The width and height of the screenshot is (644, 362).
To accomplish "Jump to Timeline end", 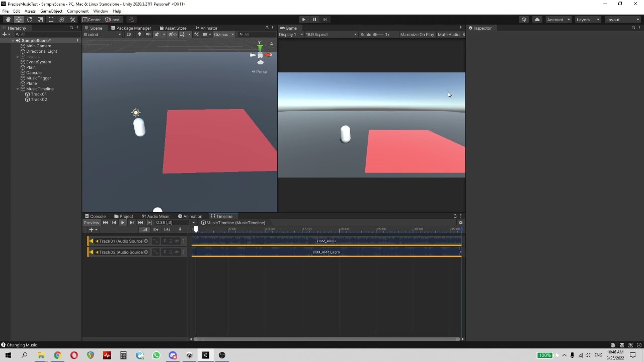I will click(140, 223).
